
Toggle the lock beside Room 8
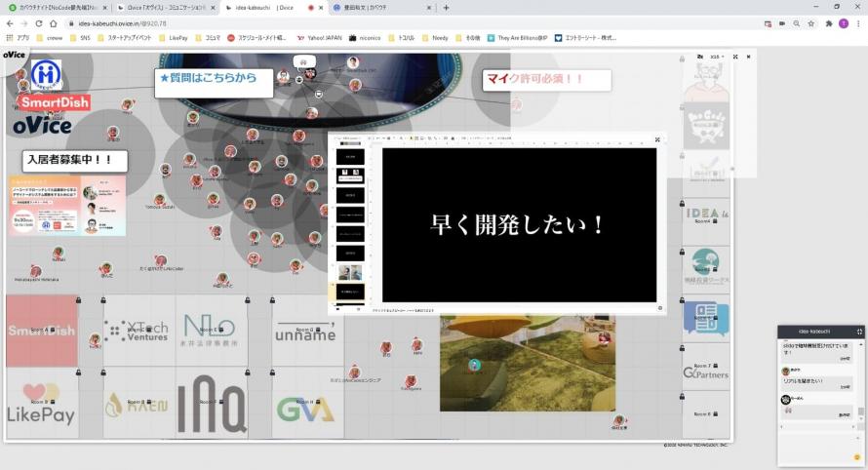coord(682,396)
